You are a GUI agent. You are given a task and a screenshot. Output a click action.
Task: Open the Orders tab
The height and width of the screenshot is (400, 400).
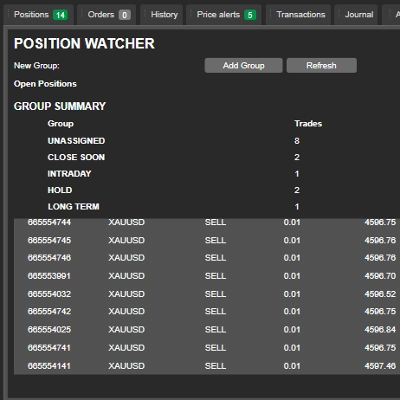tap(107, 15)
